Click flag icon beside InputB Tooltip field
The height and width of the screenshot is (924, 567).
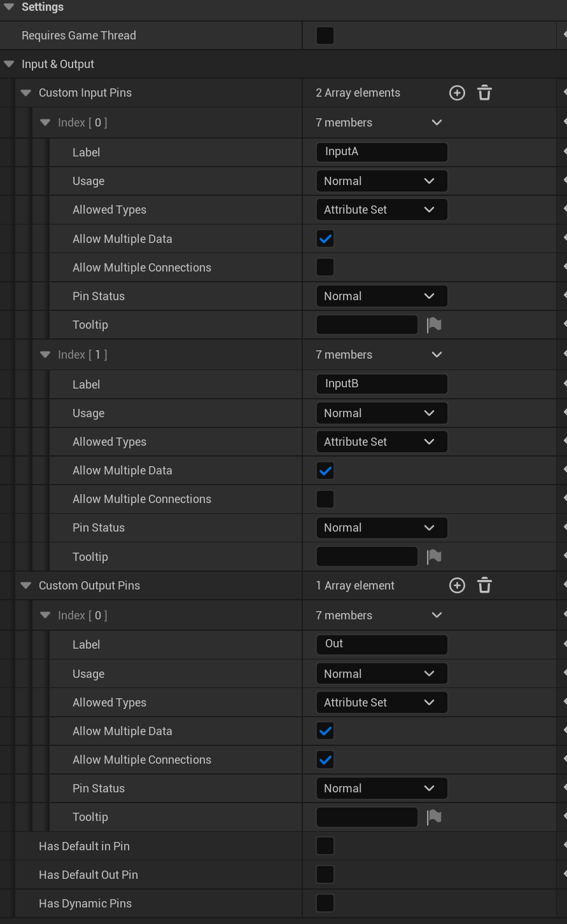pyautogui.click(x=434, y=556)
